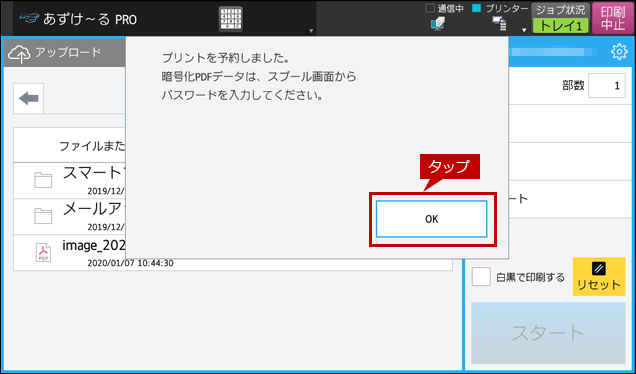Click the yellow リセット button
Image resolution: width=636 pixels, height=374 pixels.
pyautogui.click(x=599, y=277)
